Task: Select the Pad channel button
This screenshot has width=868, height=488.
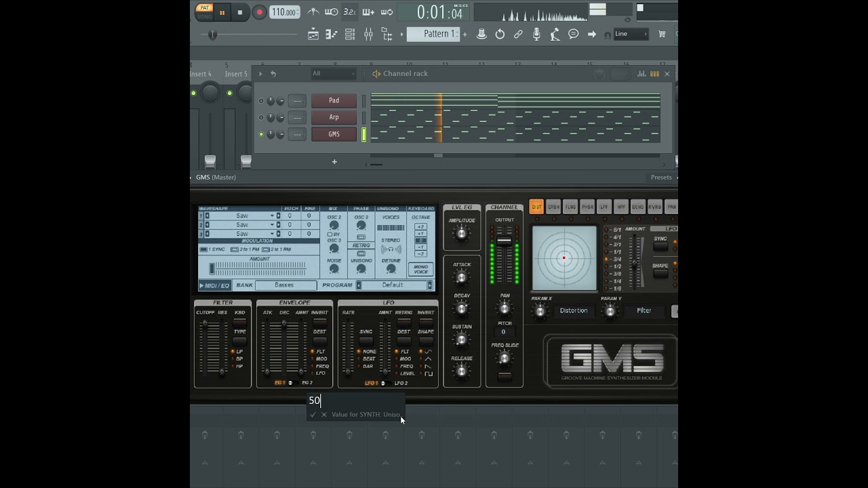Action: click(x=334, y=100)
